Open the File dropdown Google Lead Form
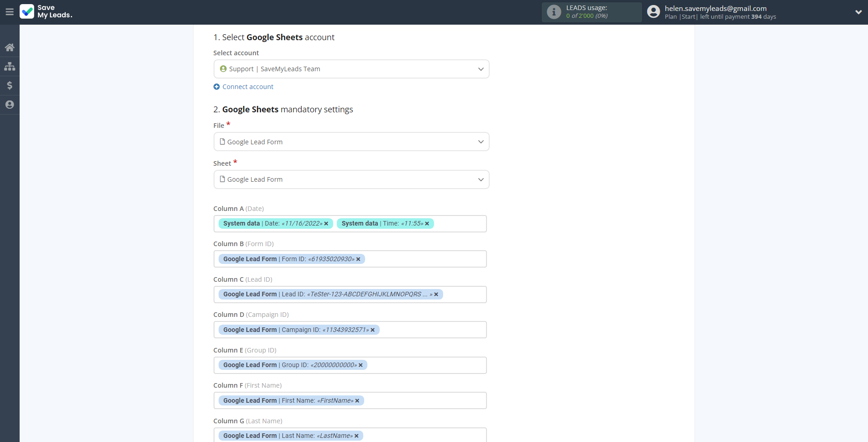868x442 pixels. pyautogui.click(x=351, y=142)
